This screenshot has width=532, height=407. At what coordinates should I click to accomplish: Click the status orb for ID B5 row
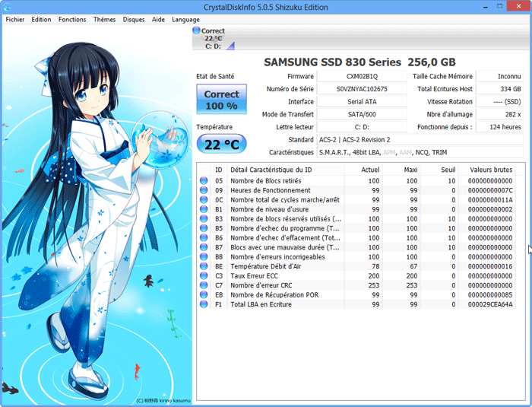(x=204, y=228)
